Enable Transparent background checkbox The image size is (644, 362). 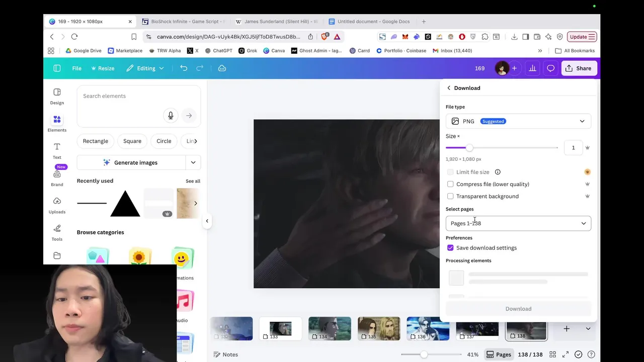click(x=450, y=196)
